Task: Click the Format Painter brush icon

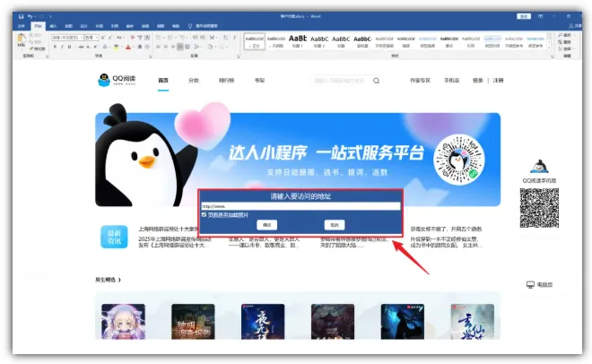Action: click(x=31, y=48)
